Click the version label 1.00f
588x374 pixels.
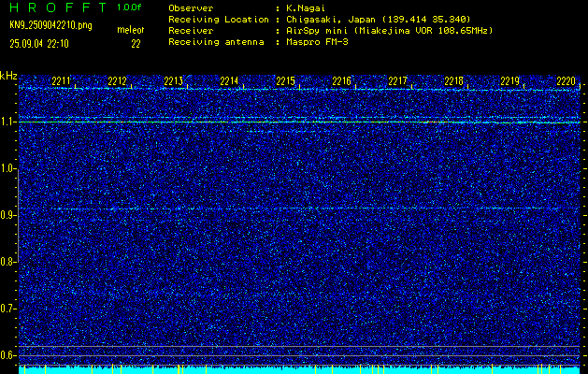pyautogui.click(x=129, y=7)
